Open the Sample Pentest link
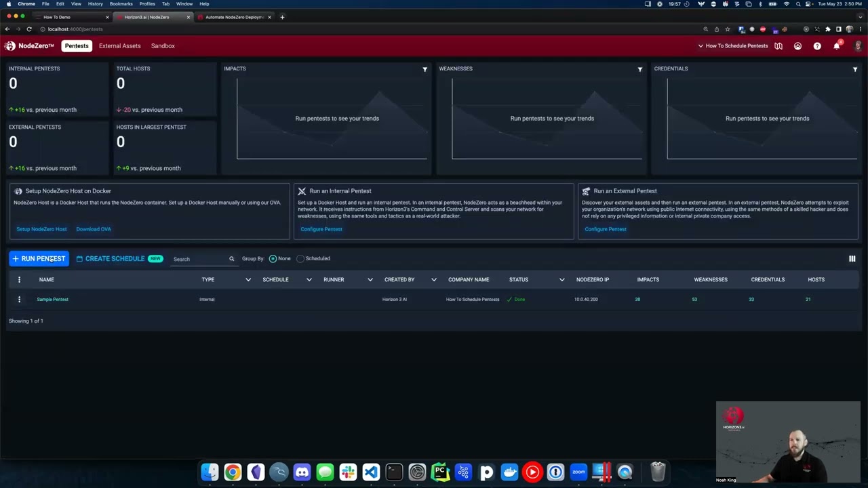The height and width of the screenshot is (488, 868). pyautogui.click(x=52, y=299)
